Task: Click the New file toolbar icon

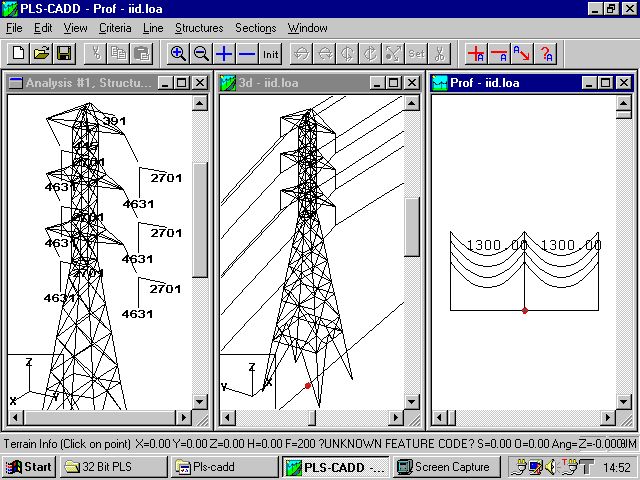Action: 18,53
